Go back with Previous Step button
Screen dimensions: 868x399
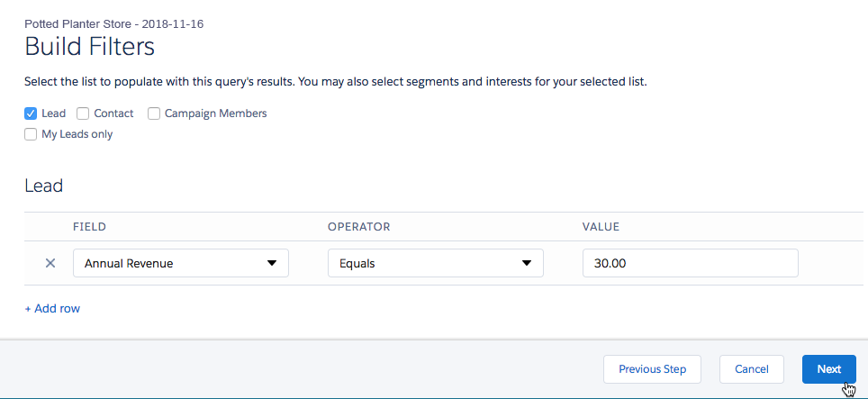pos(653,369)
